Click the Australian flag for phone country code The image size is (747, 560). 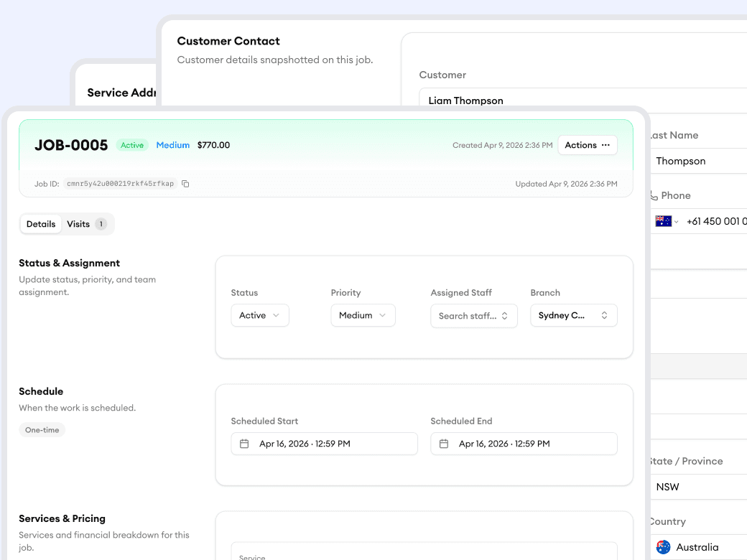tap(662, 221)
